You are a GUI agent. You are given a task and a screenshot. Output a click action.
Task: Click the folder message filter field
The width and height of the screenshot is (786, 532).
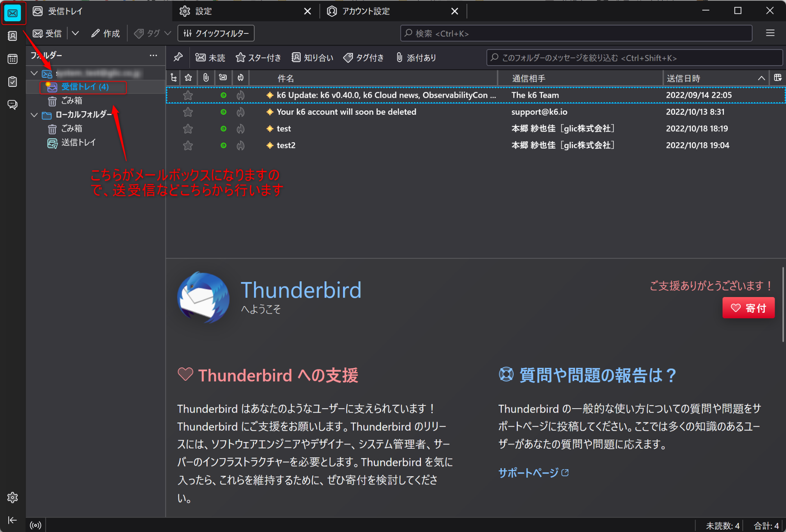point(634,58)
